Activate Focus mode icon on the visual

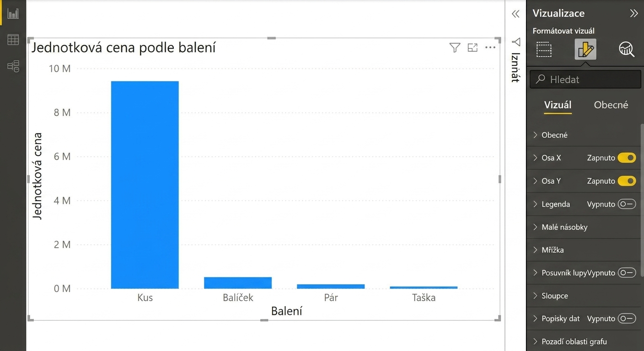(472, 48)
